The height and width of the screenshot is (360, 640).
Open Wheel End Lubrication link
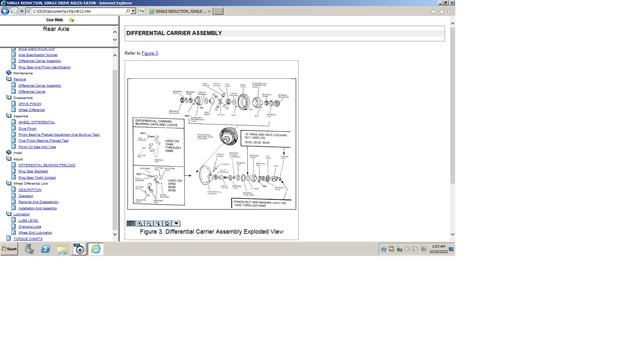(35, 232)
